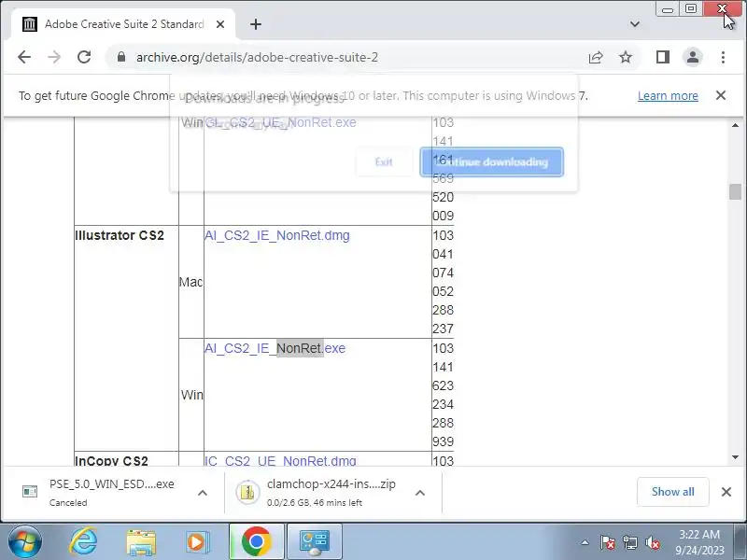Open the Chrome three-dot menu
The image size is (747, 560).
[x=723, y=57]
